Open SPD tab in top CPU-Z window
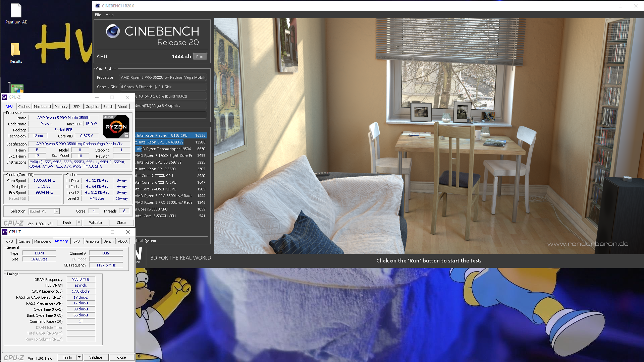The height and width of the screenshot is (362, 644). coord(76,107)
